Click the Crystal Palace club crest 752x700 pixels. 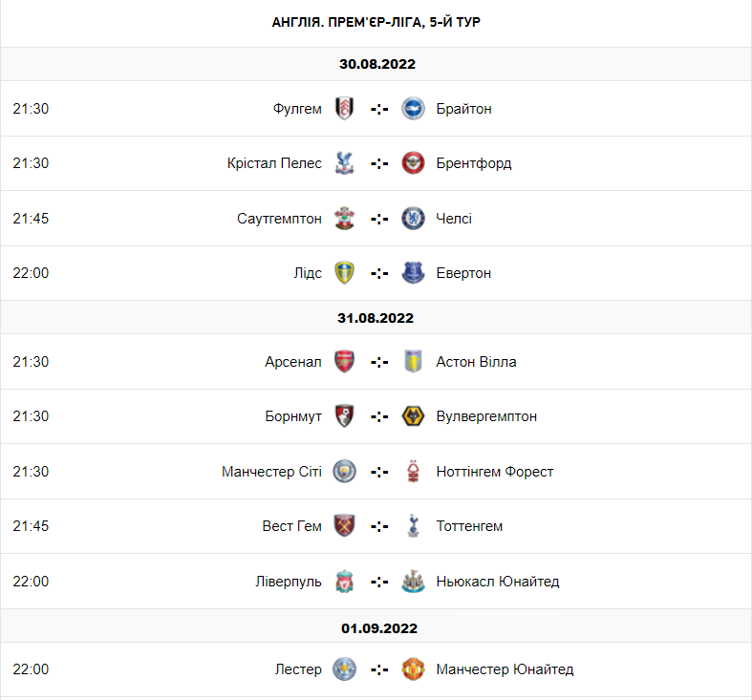(344, 163)
